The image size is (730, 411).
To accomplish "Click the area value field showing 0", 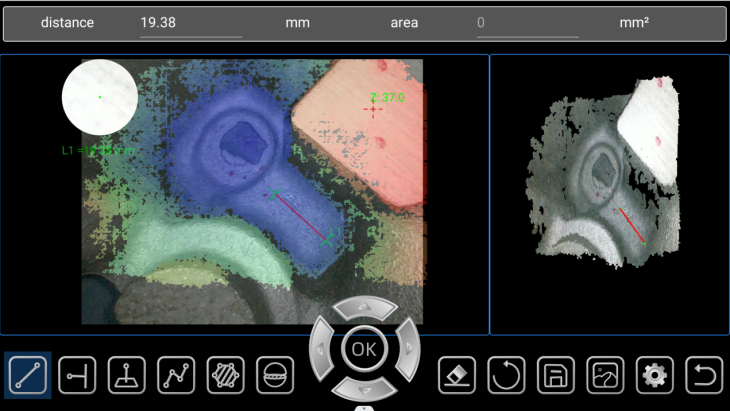I will (526, 23).
